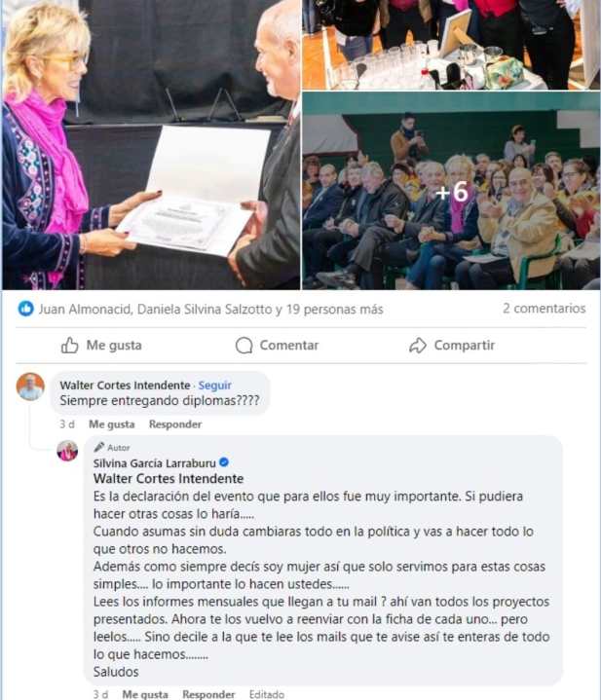
Task: Open the +6 more photos thumbnail
Action: (451, 191)
